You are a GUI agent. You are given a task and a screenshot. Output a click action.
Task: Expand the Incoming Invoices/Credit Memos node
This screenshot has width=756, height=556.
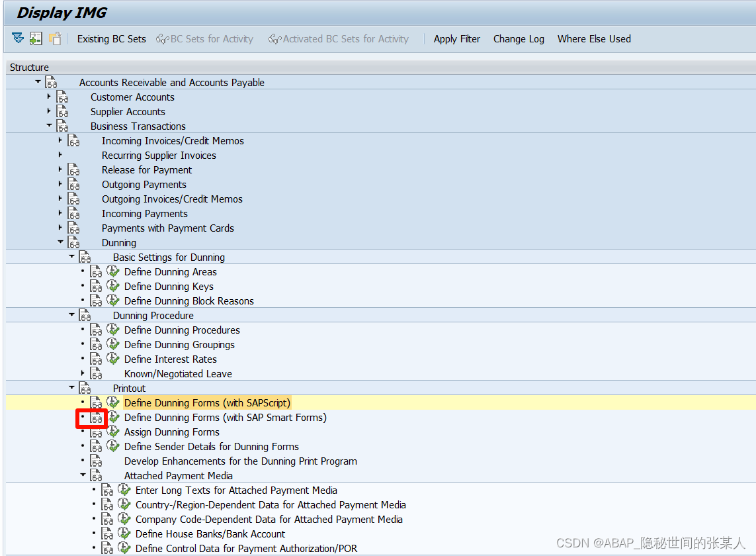click(60, 140)
